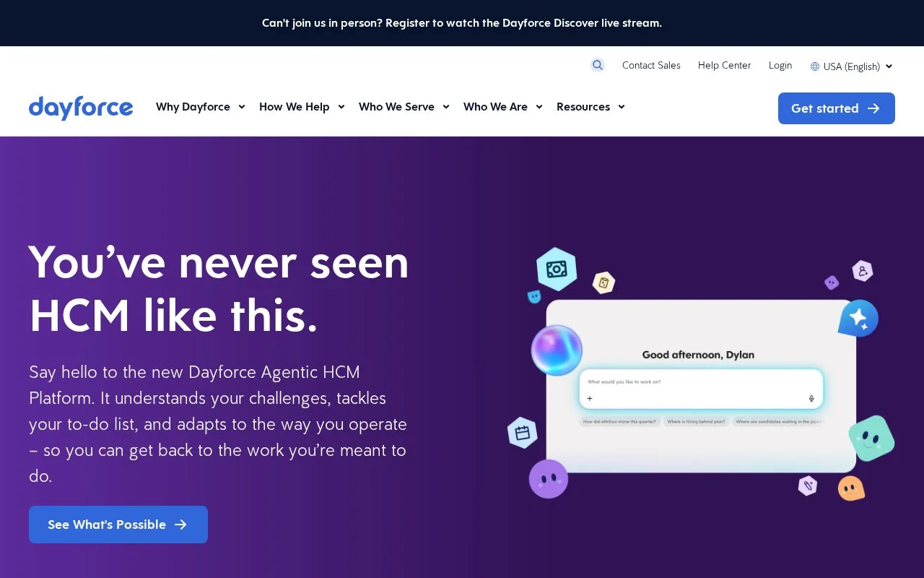
Task: Select the See What's Possible button
Action: (118, 525)
